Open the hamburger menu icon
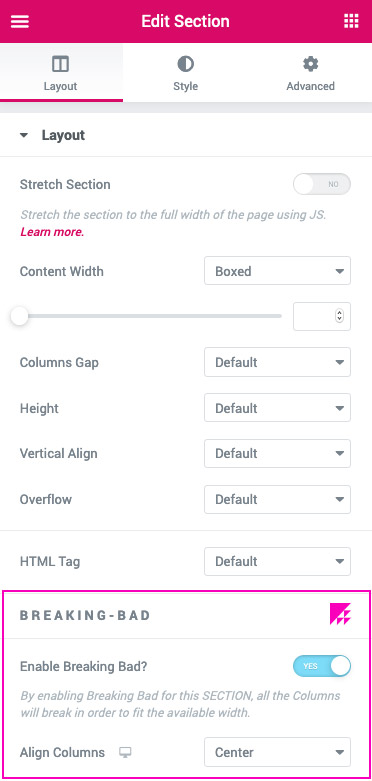372x781 pixels. point(20,21)
